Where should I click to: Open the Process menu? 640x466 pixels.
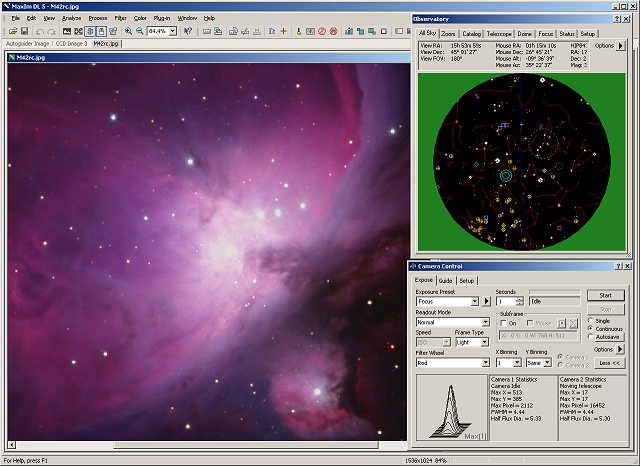[97, 18]
